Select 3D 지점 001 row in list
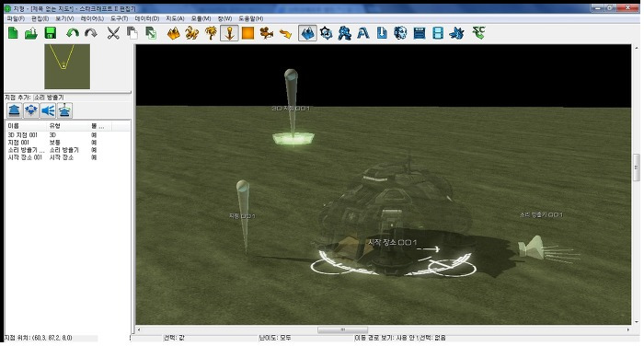644x346 pixels. point(68,134)
